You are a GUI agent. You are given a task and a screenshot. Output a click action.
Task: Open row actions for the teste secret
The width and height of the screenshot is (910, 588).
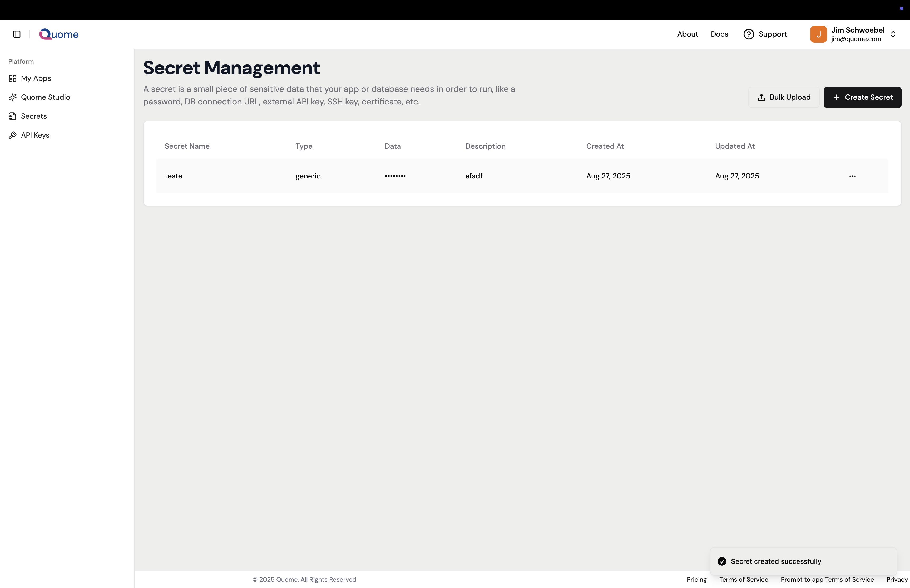point(852,176)
